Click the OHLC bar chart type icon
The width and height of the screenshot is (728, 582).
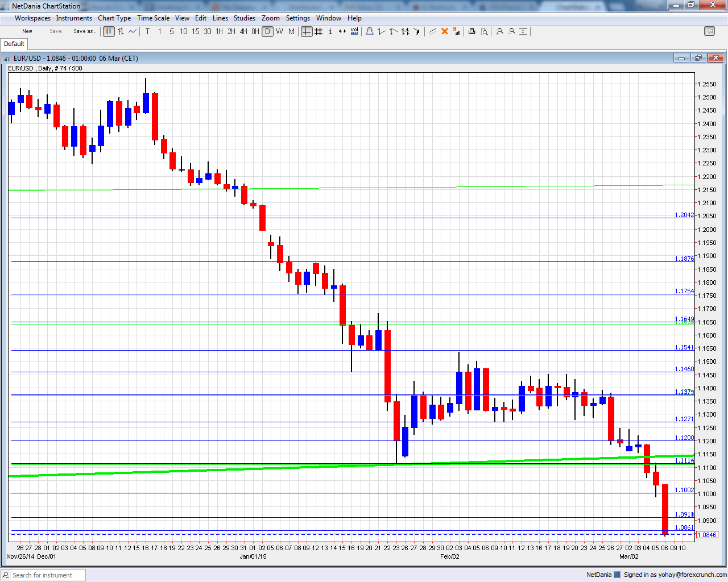click(121, 31)
